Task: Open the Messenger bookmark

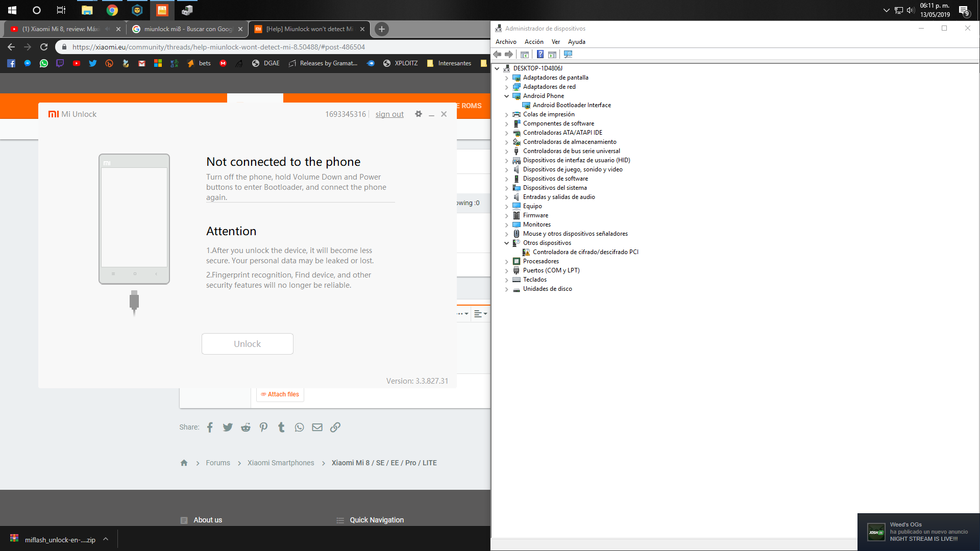Action: tap(28, 63)
